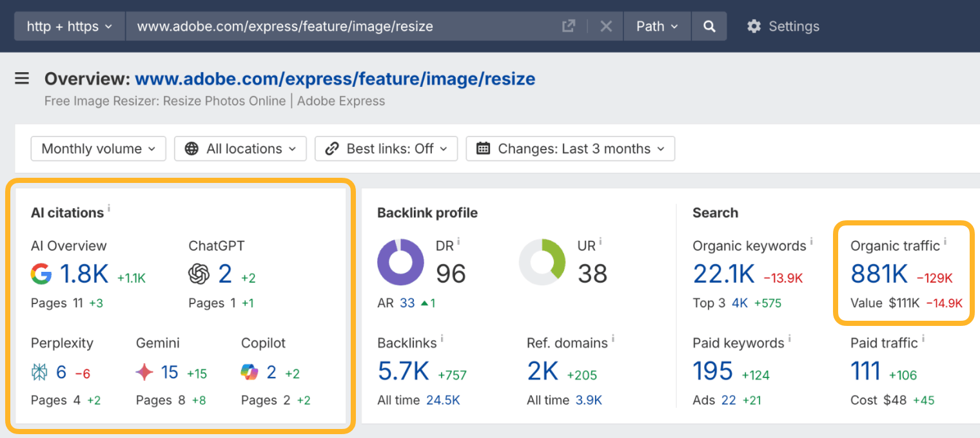This screenshot has width=980, height=438.
Task: Click Backlinks All time 24.5K
Action: tap(443, 400)
